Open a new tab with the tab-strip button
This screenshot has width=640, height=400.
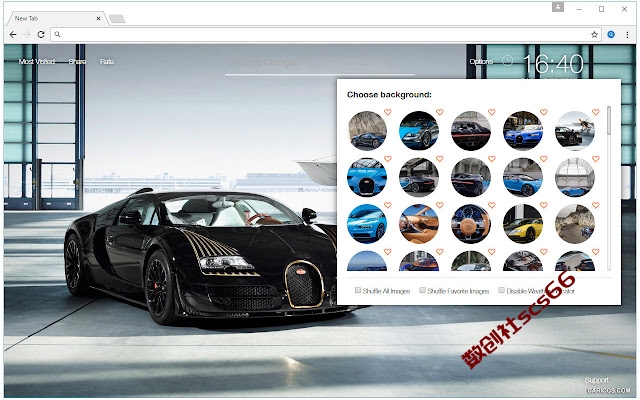click(x=117, y=19)
